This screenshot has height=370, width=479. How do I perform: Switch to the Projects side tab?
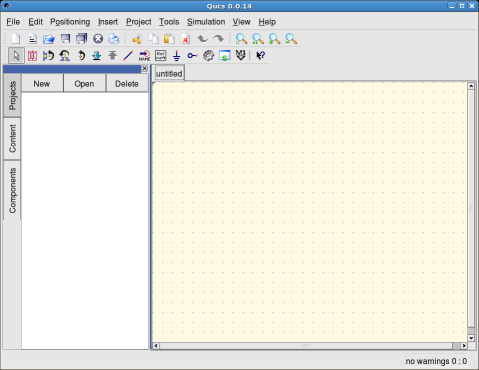12,95
